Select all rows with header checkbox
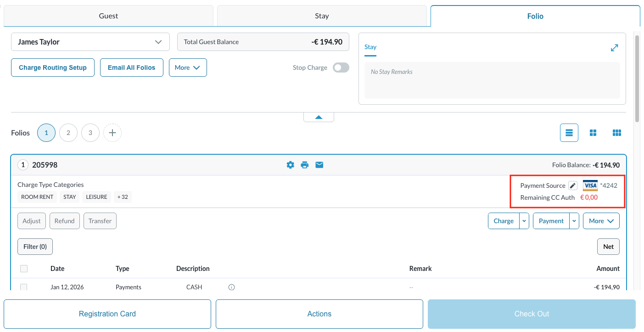The width and height of the screenshot is (644, 332). pyautogui.click(x=24, y=269)
